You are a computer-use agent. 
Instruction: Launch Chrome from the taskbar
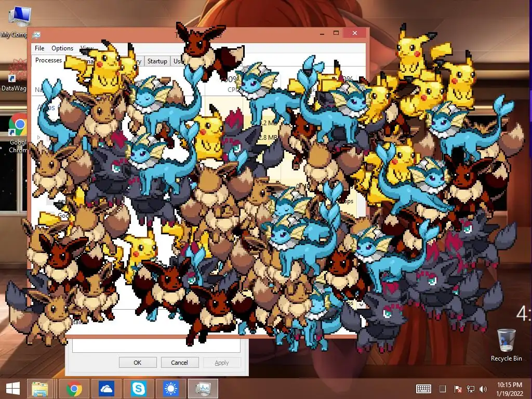[x=74, y=389]
